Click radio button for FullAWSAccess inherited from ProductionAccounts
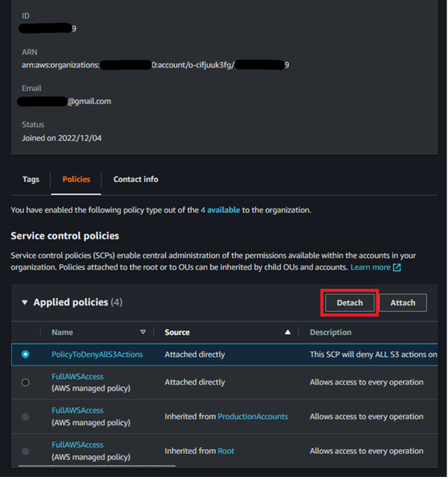448x479 pixels. click(25, 417)
